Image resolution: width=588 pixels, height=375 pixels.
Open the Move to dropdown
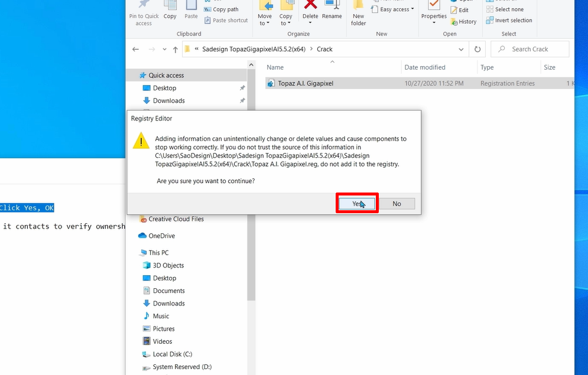pos(265,14)
